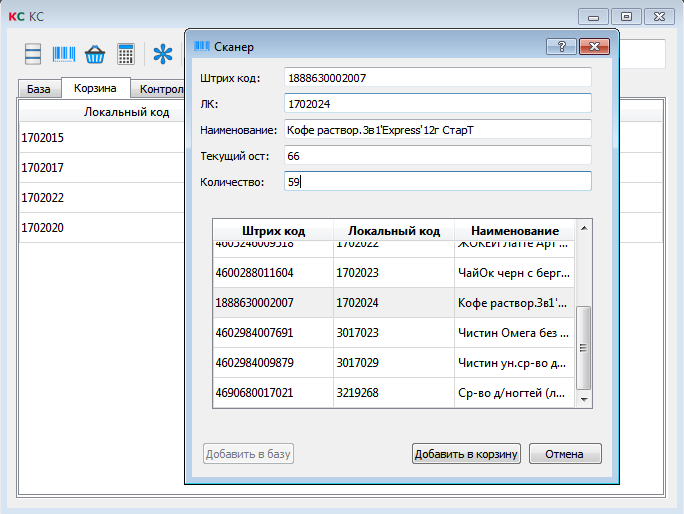Close the Сканер dialog
684x514 pixels.
pos(594,46)
